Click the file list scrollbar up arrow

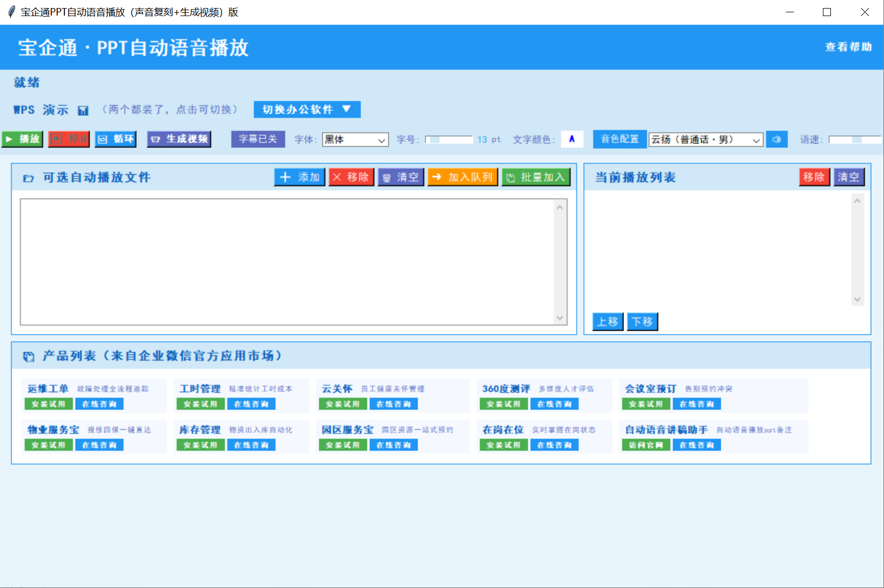click(560, 207)
